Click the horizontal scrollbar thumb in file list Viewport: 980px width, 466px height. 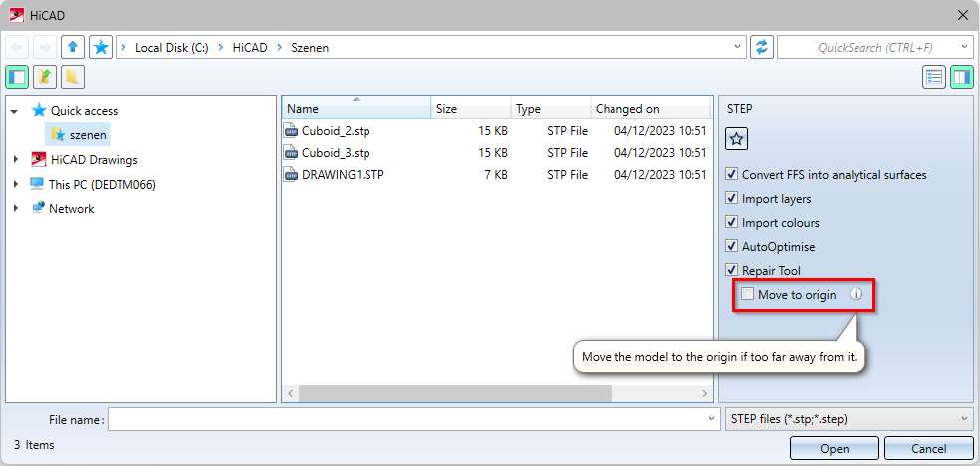click(x=454, y=393)
